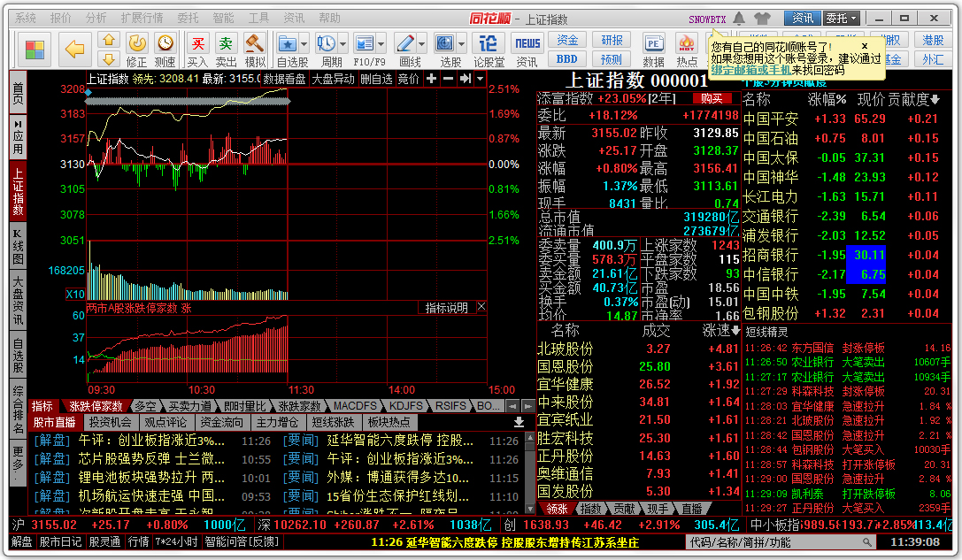Viewport: 962px width, 560px height.
Task: Select the 资金流向 news tab
Action: (221, 422)
